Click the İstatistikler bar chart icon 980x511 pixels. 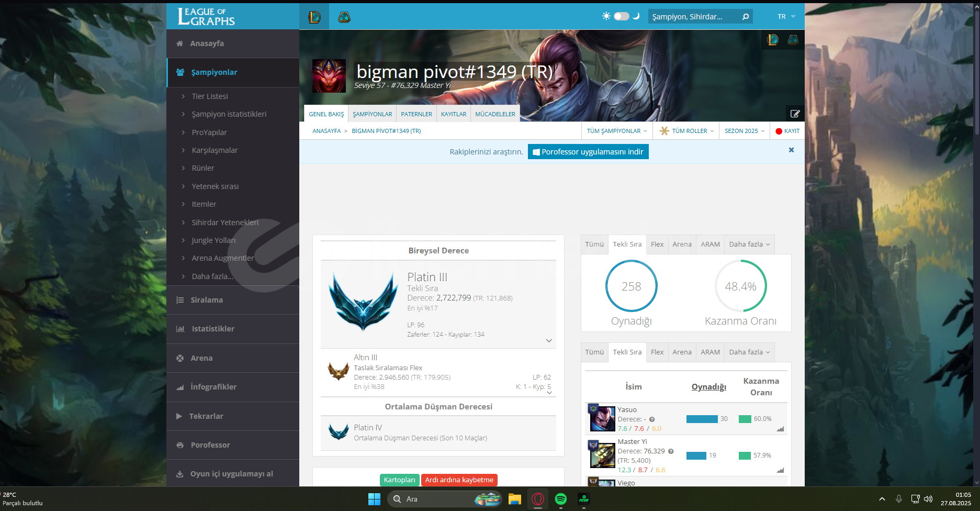pos(180,329)
